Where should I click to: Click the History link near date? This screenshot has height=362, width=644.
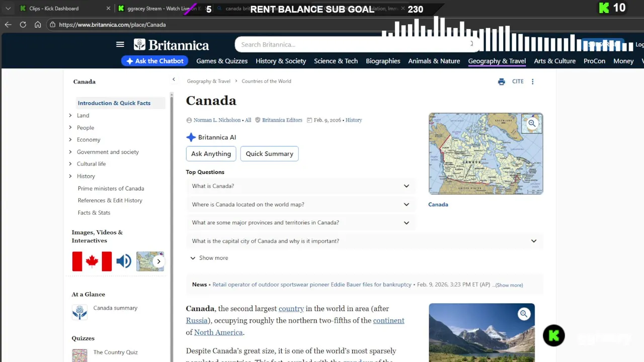354,120
